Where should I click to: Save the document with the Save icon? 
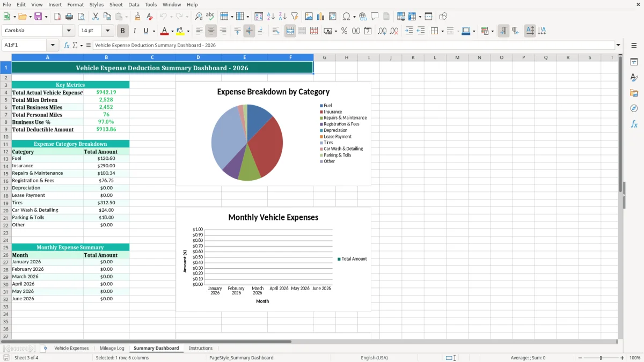click(38, 17)
